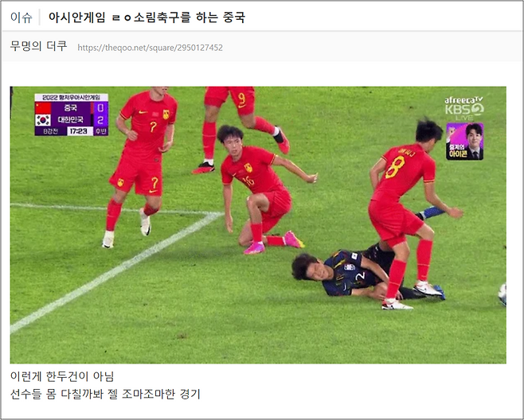Click the 2022 항저우아시안게임 scoreboard header

coord(72,98)
